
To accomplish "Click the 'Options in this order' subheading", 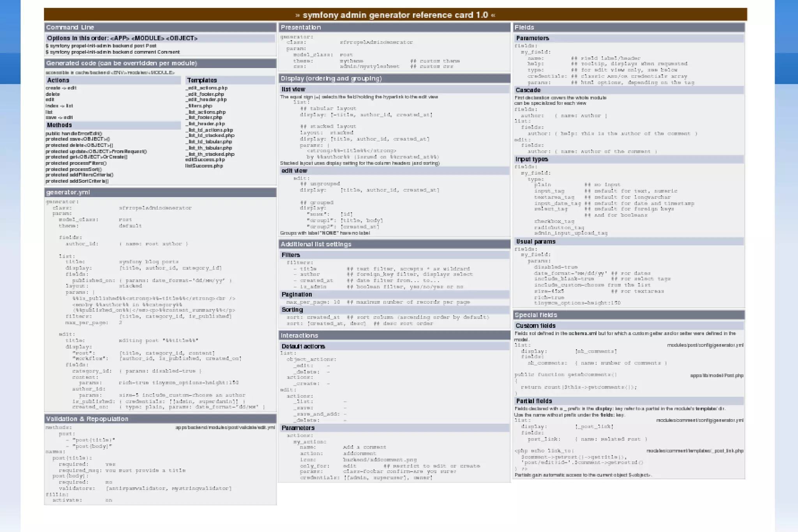I will [x=160, y=38].
